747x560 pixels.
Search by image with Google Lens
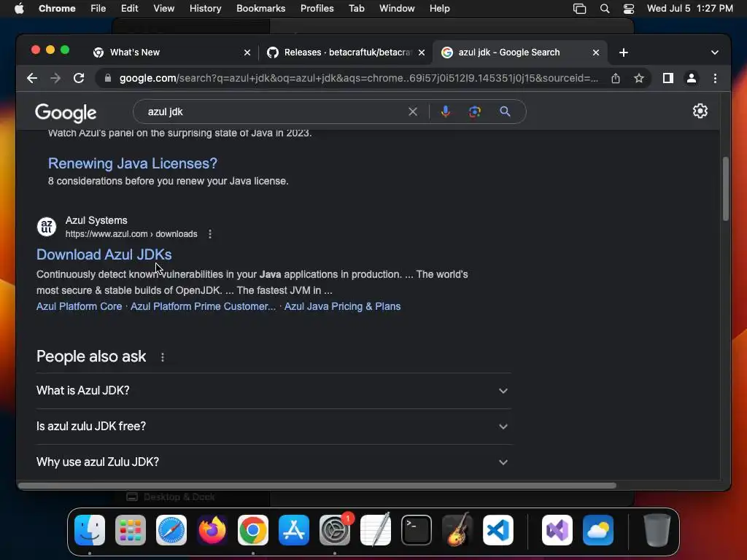coord(474,112)
